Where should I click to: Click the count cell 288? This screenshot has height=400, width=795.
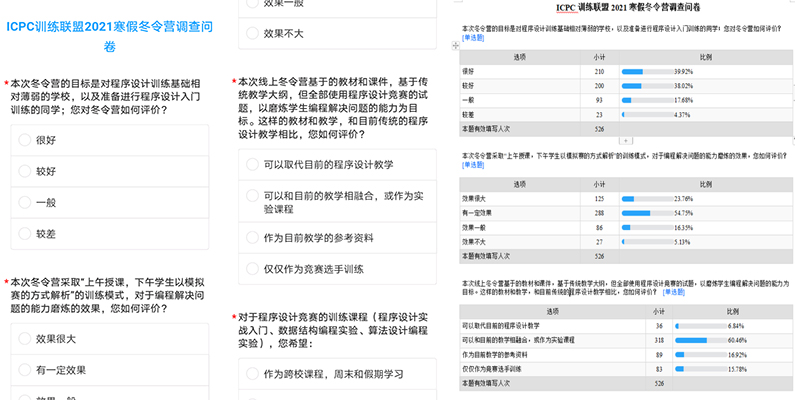pos(599,213)
